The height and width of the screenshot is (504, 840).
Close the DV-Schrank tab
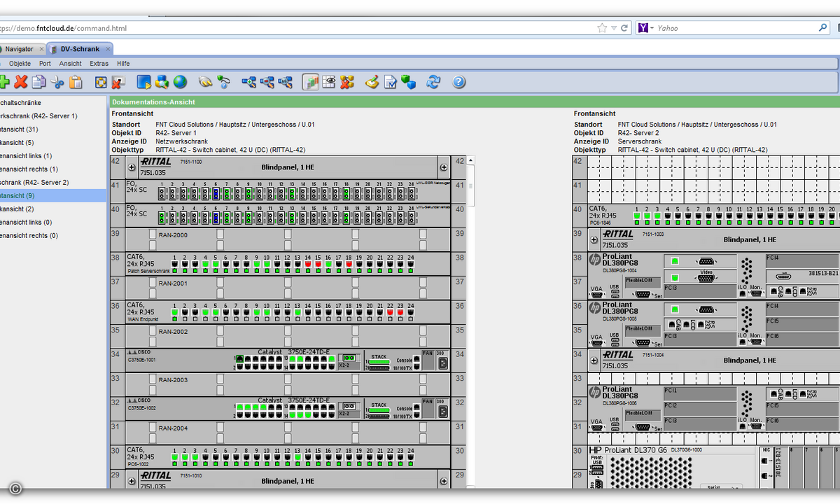(107, 49)
